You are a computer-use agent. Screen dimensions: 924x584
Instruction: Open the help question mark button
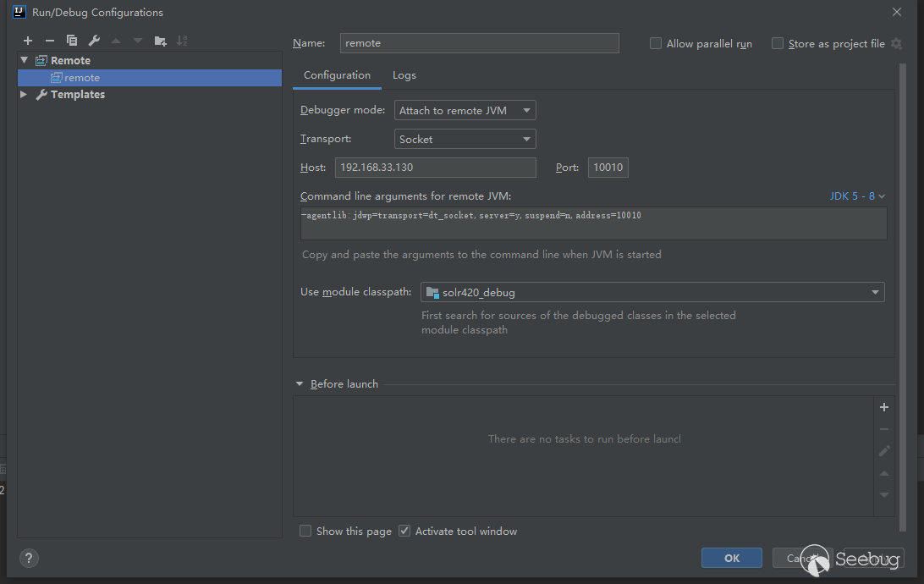pyautogui.click(x=29, y=559)
